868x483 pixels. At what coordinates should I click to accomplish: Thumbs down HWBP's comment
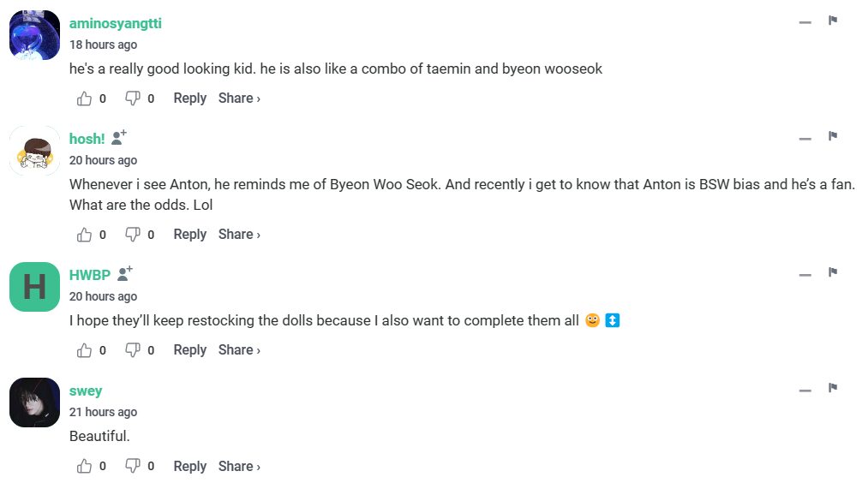point(132,350)
